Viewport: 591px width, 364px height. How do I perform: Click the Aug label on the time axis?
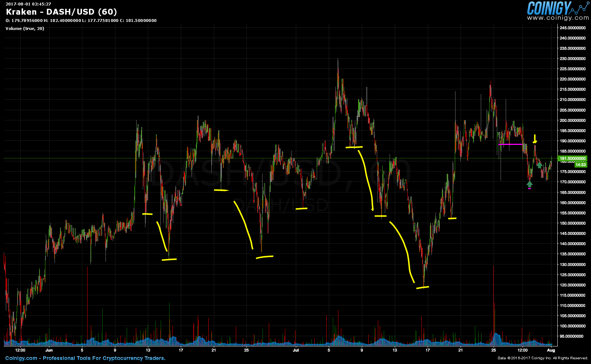point(551,350)
